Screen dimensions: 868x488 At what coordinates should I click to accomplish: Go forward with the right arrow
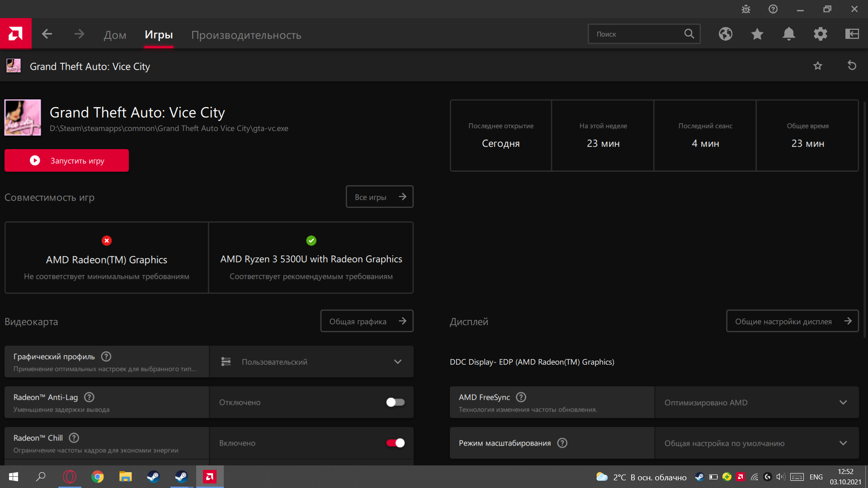coord(80,34)
